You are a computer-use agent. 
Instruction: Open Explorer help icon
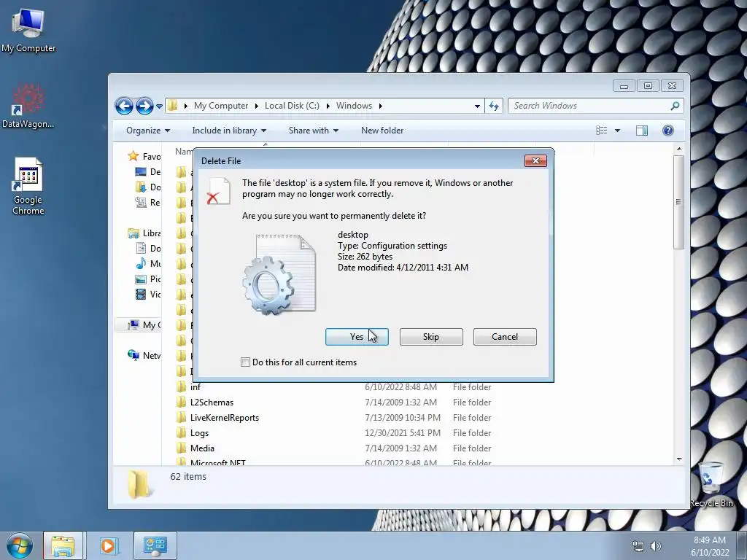coord(668,131)
